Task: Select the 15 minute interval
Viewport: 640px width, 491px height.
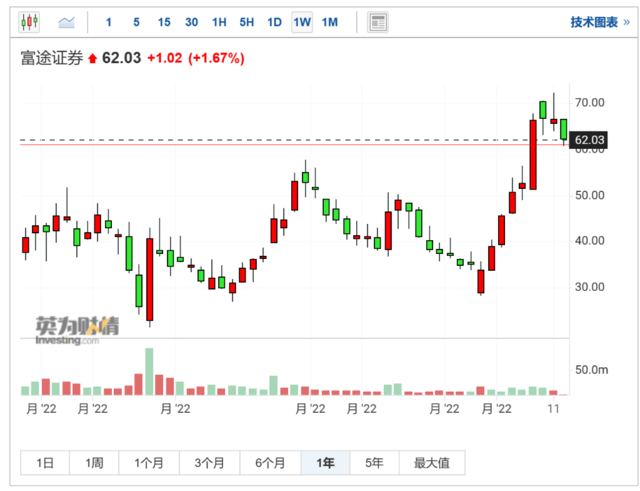Action: pos(164,22)
